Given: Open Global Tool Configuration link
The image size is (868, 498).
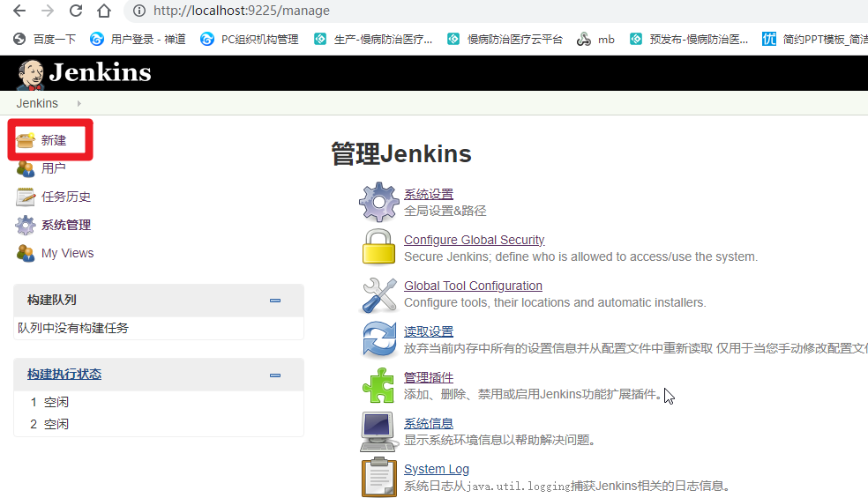Looking at the screenshot, I should click(474, 286).
